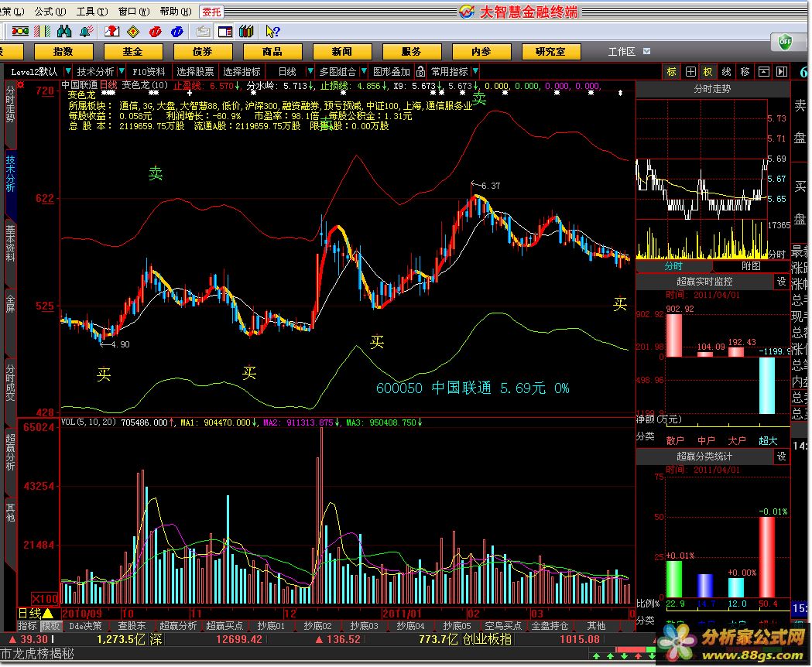This screenshot has width=812, height=667.
Task: Click the 研究室 yellow button
Action: [x=550, y=52]
